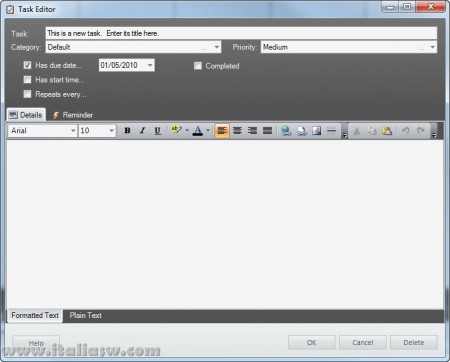Uncheck Has due date checkbox
Screen dimensions: 450x362
click(x=27, y=65)
